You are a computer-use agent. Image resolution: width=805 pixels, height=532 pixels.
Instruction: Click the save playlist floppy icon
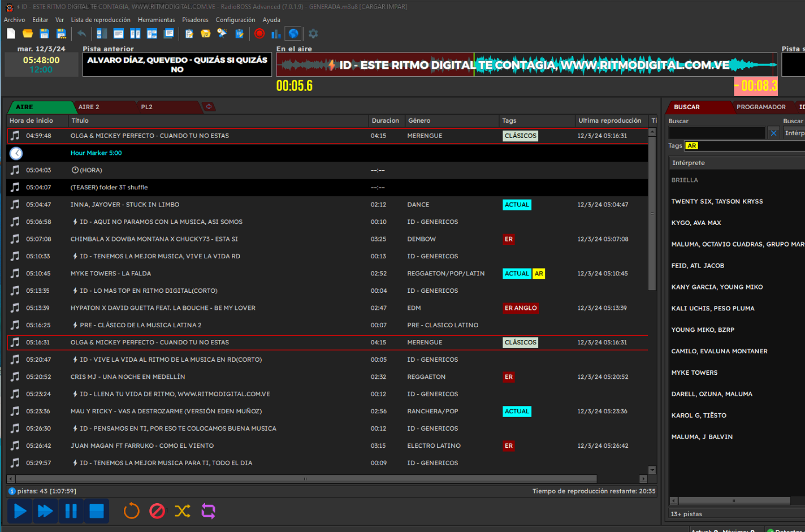pos(44,34)
